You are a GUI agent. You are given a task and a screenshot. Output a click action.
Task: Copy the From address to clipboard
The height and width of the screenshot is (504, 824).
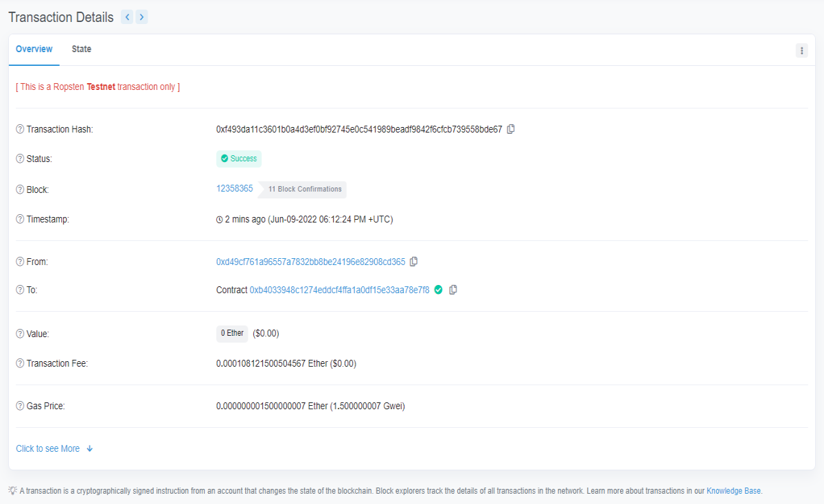[414, 262]
